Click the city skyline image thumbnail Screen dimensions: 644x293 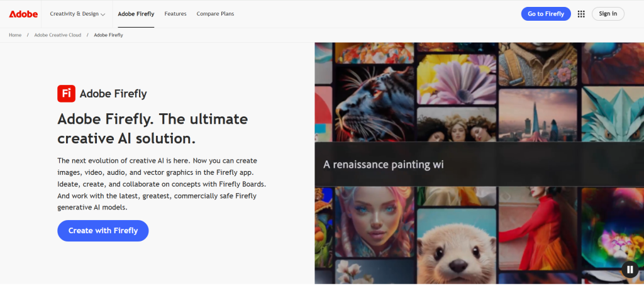click(538, 115)
